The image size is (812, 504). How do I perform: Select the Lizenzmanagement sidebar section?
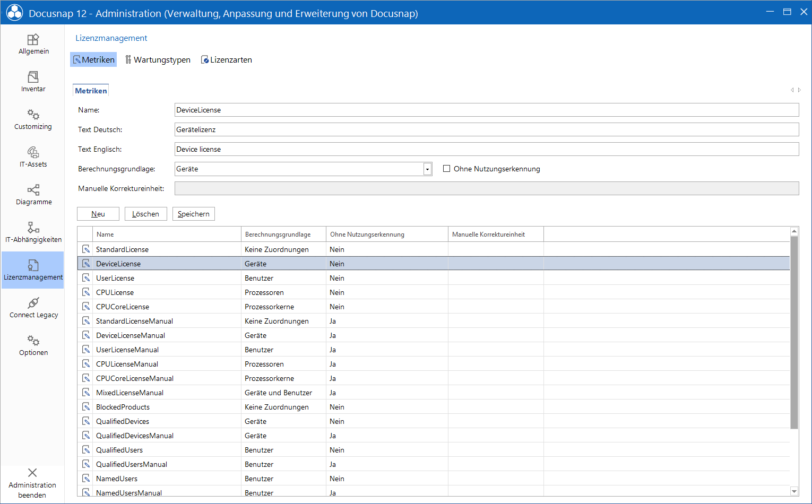(x=33, y=270)
